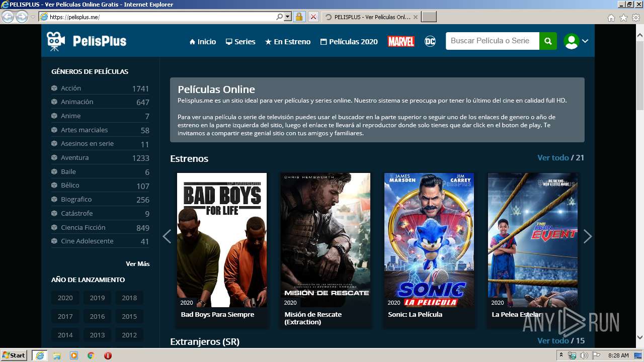Filter by year 2016
644x362 pixels.
[x=97, y=316]
